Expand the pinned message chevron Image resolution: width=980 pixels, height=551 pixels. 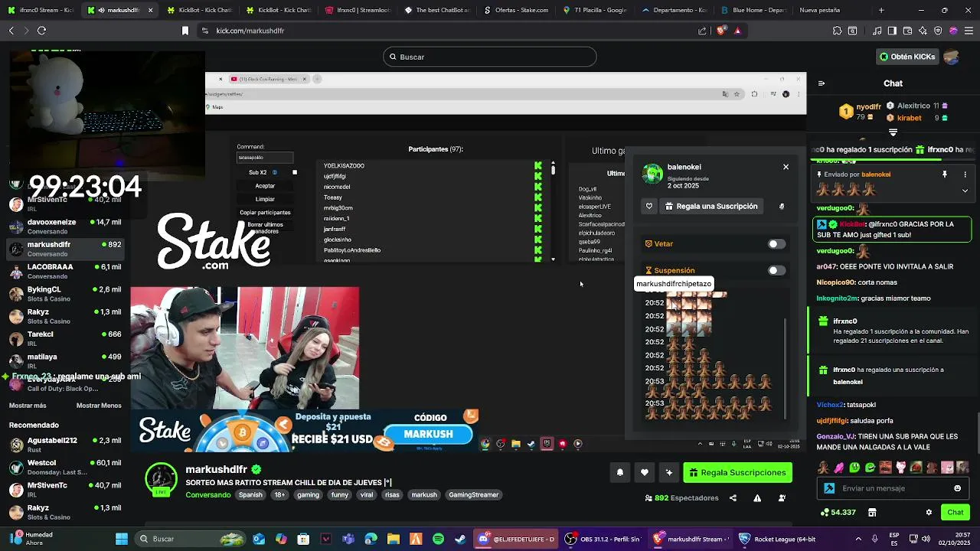click(965, 191)
